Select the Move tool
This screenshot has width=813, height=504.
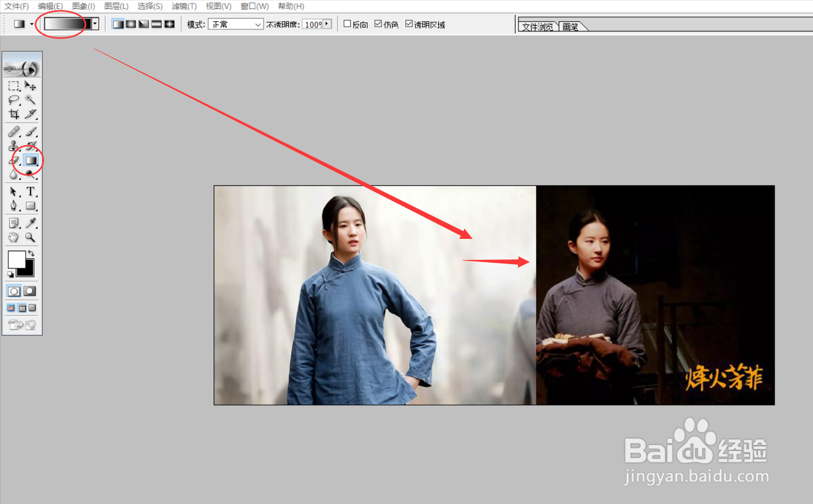[x=30, y=86]
